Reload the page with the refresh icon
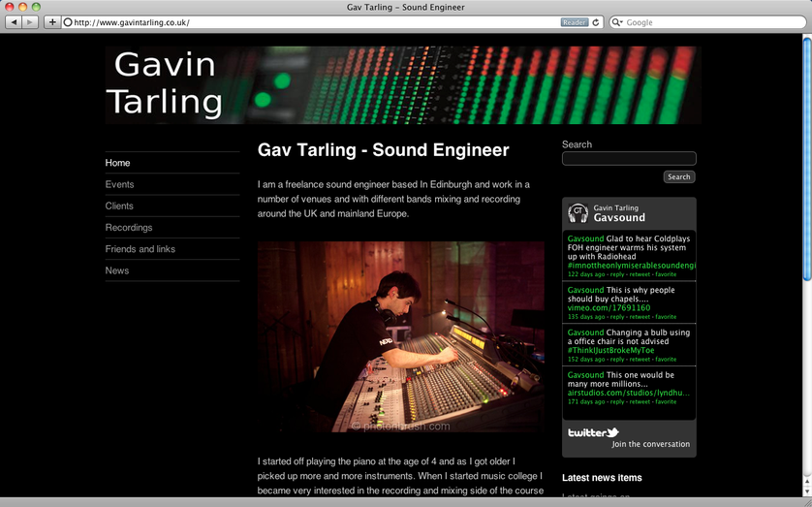This screenshot has width=812, height=507. pos(596,22)
